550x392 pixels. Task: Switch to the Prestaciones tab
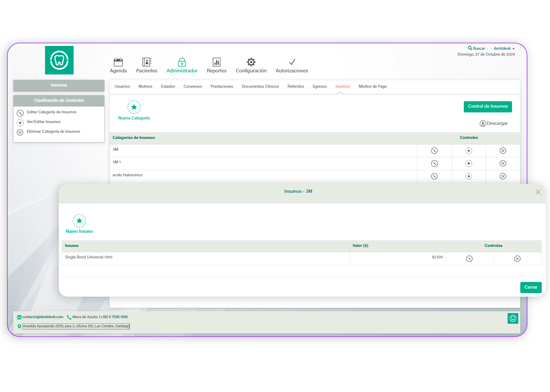(x=222, y=87)
